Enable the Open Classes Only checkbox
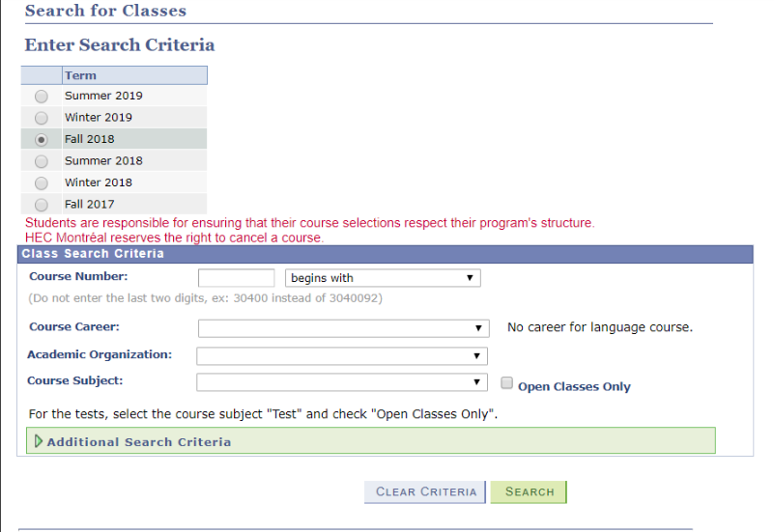774x532 pixels. (x=506, y=383)
